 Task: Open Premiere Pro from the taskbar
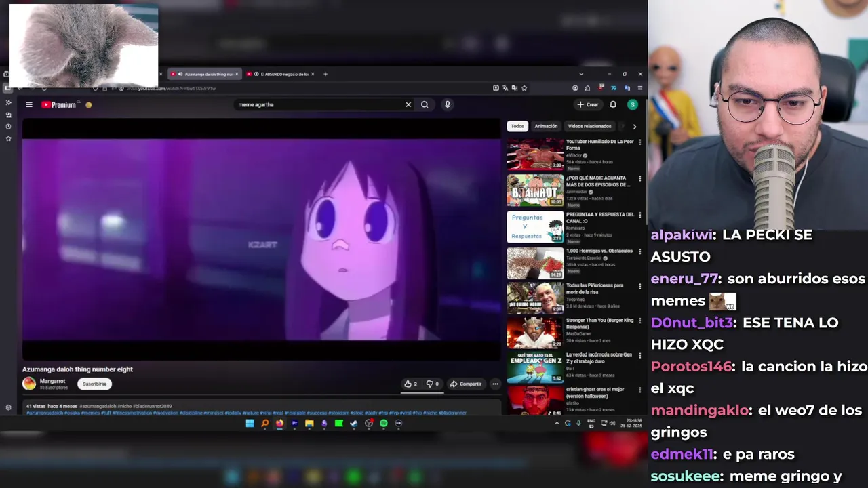click(294, 424)
